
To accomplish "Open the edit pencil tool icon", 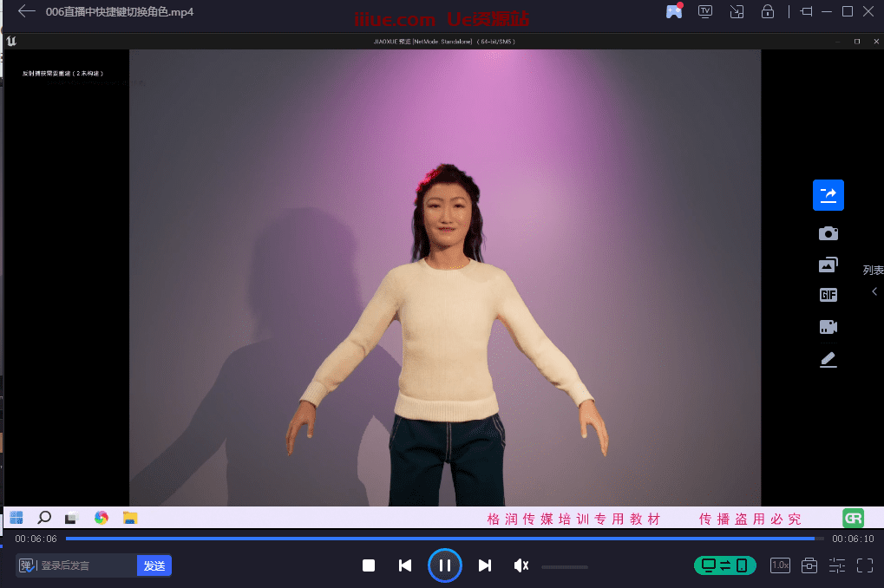I will [828, 359].
